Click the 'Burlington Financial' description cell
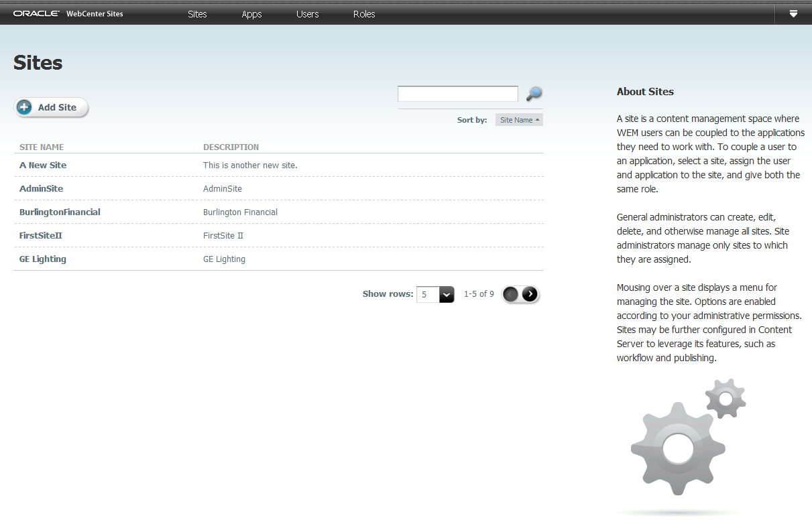The height and width of the screenshot is (524, 812). click(x=240, y=212)
